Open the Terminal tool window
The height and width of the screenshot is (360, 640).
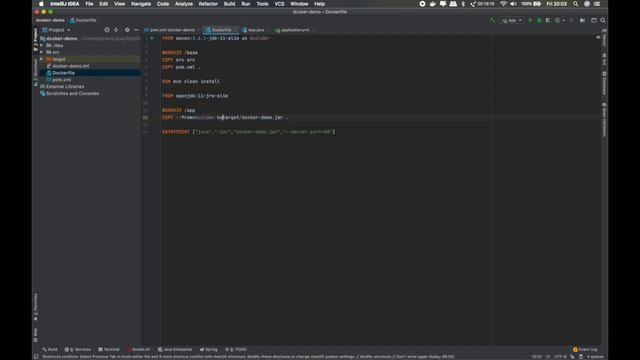pos(109,349)
